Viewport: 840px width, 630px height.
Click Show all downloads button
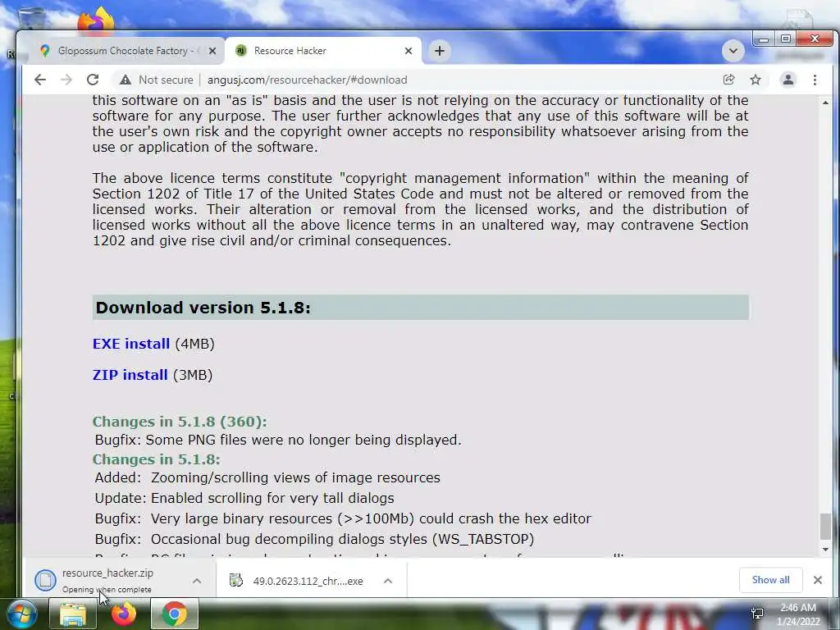[x=770, y=580]
